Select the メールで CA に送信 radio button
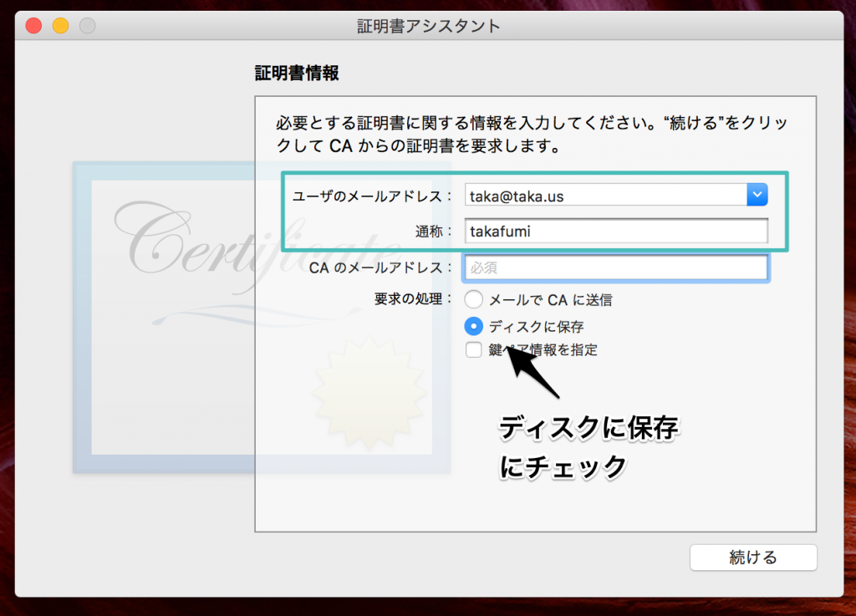The height and width of the screenshot is (616, 856). 473,299
